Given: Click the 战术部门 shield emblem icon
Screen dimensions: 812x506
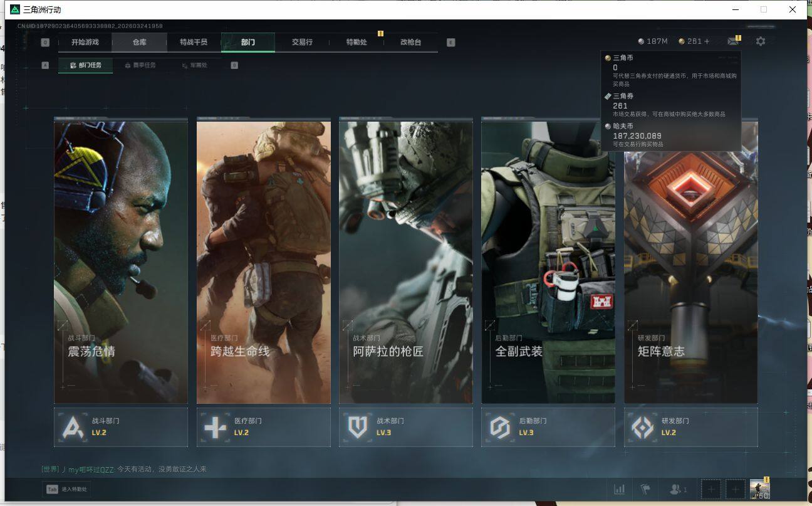Looking at the screenshot, I should click(357, 427).
